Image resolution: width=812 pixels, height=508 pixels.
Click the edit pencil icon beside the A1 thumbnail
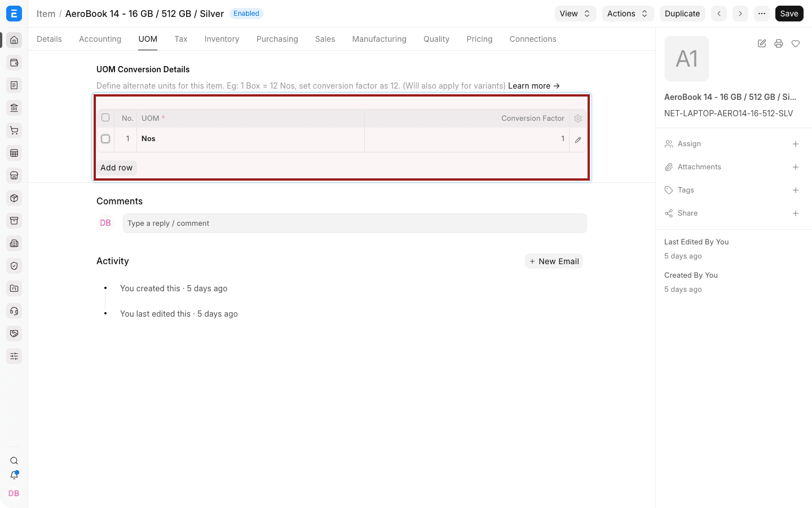[x=762, y=43]
